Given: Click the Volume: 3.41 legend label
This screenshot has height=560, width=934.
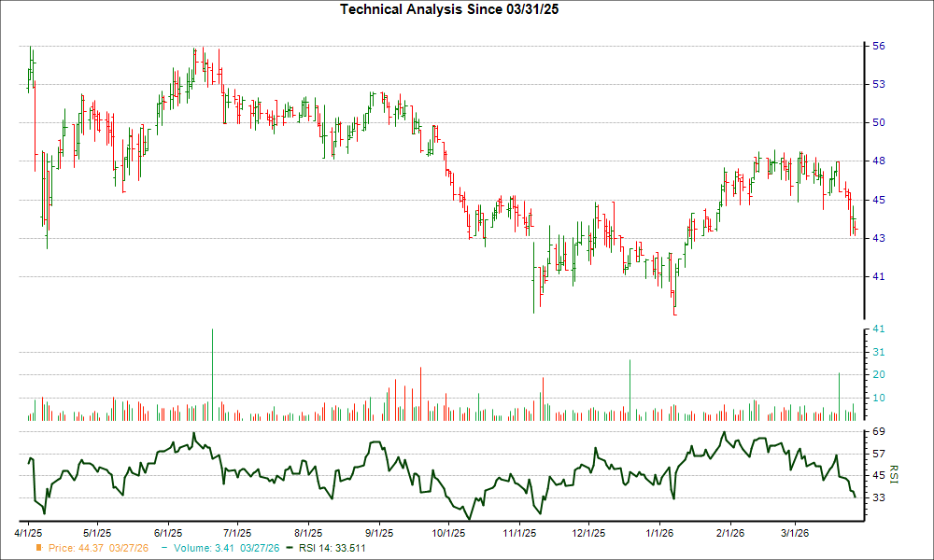Looking at the screenshot, I should point(198,549).
